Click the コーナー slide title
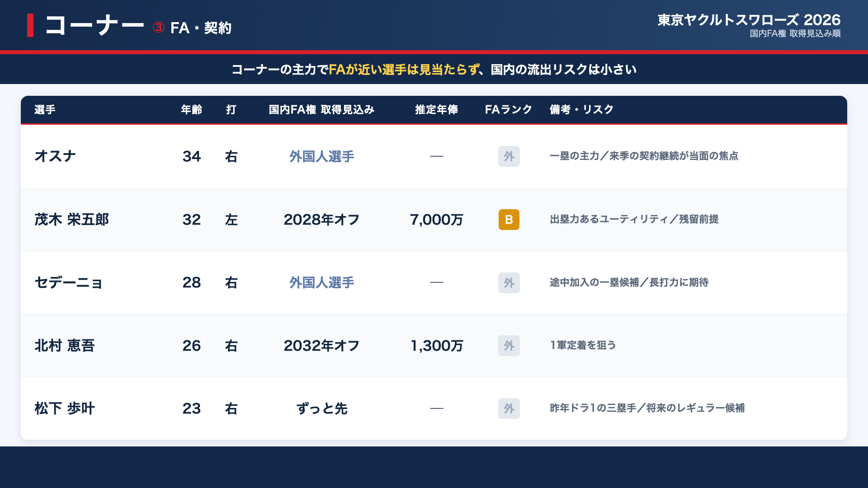868x488 pixels. pyautogui.click(x=94, y=25)
